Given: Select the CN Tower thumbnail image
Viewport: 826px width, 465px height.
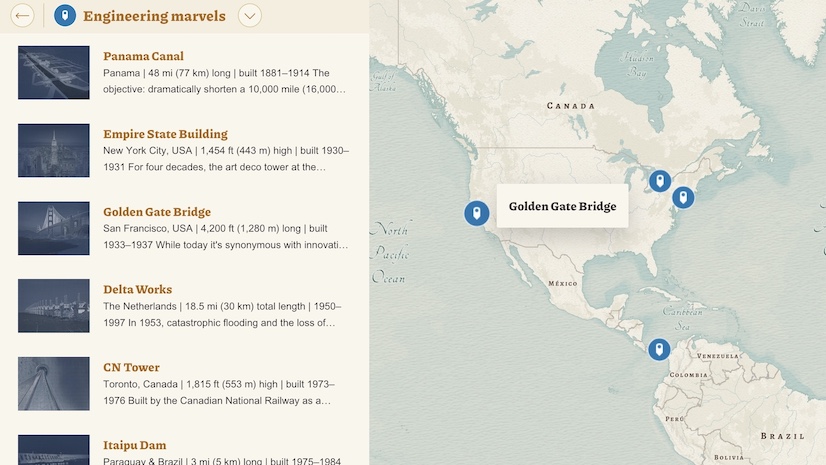Looking at the screenshot, I should (x=54, y=384).
